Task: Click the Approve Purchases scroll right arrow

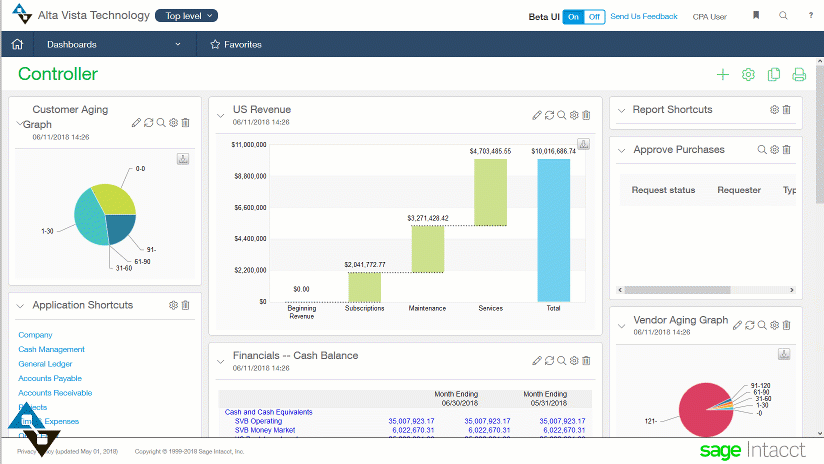Action: pos(792,290)
